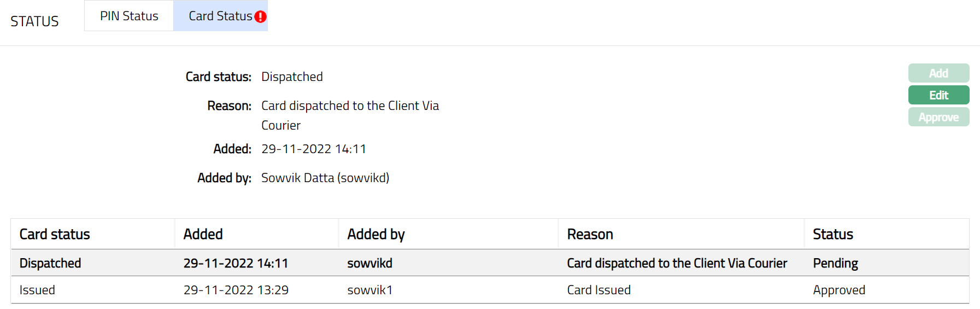Click the Approve button
Image resolution: width=980 pixels, height=309 pixels.
coord(938,117)
